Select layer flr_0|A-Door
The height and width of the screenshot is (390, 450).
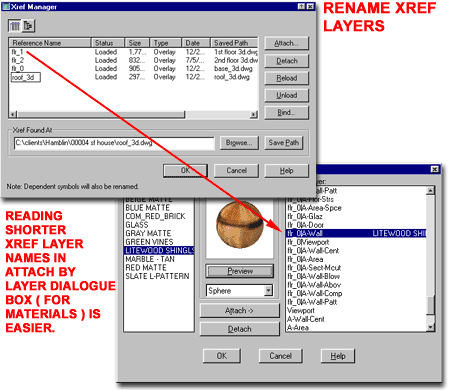click(356, 225)
